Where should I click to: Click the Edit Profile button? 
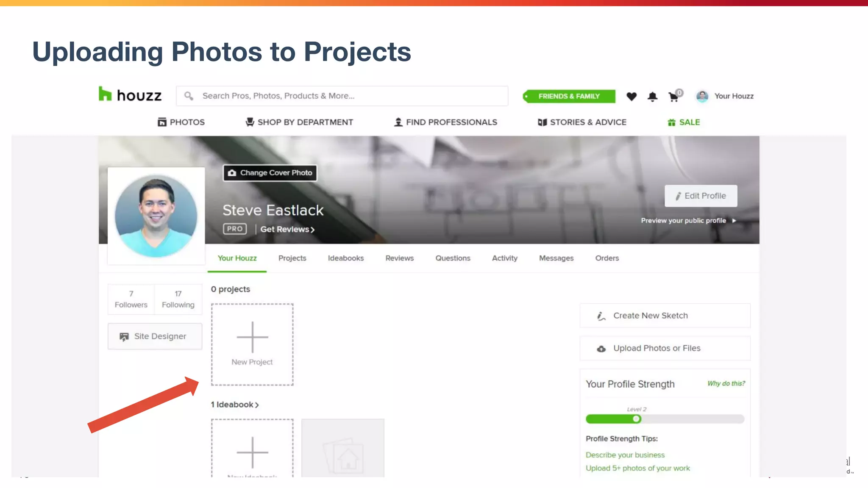tap(701, 196)
